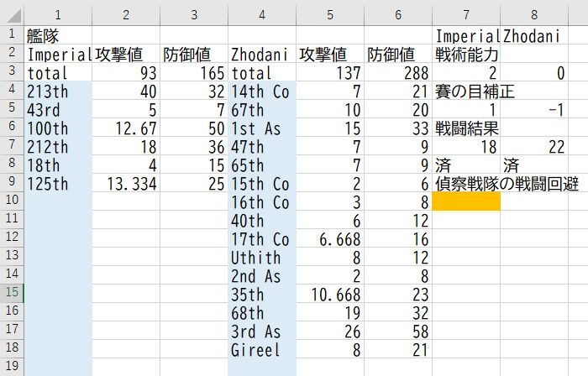Click the 賽の目補正 label cell
Screen dimensions: 588x376
click(x=466, y=91)
